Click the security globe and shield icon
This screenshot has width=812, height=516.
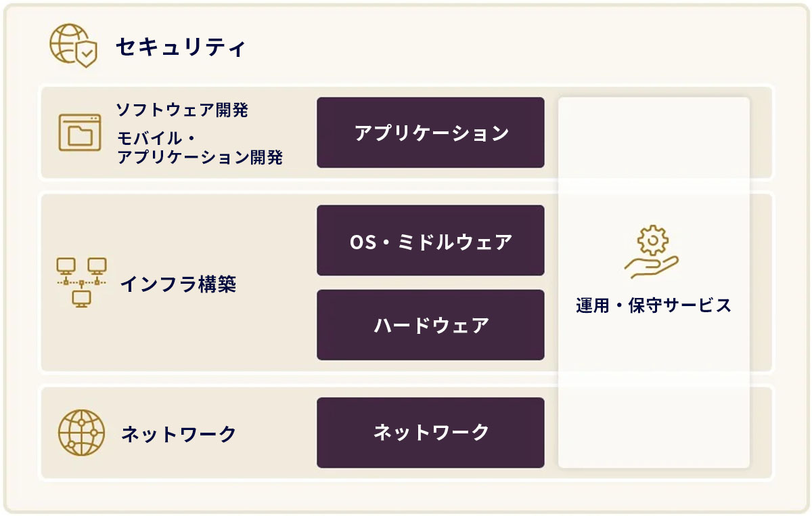72,46
